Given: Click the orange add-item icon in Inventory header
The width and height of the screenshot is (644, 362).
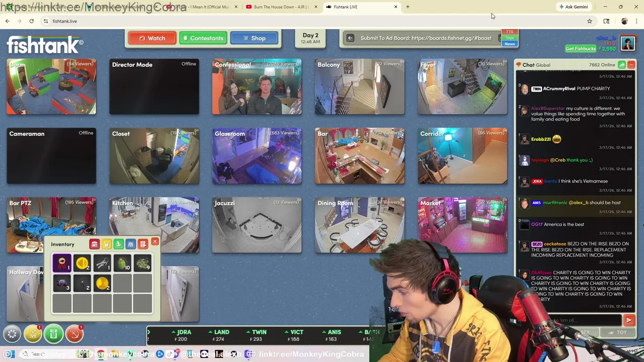Looking at the screenshot, I should click(x=143, y=244).
